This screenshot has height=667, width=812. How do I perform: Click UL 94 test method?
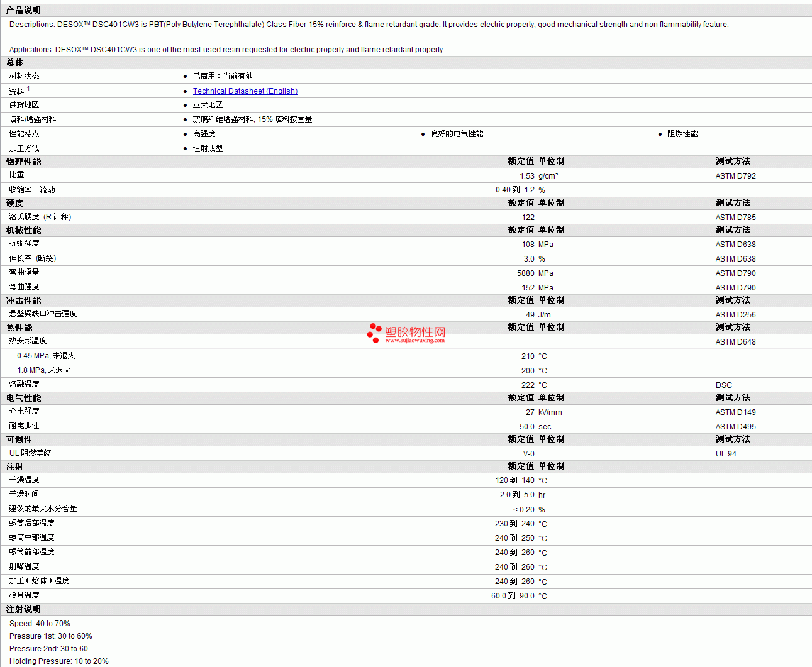click(x=726, y=454)
